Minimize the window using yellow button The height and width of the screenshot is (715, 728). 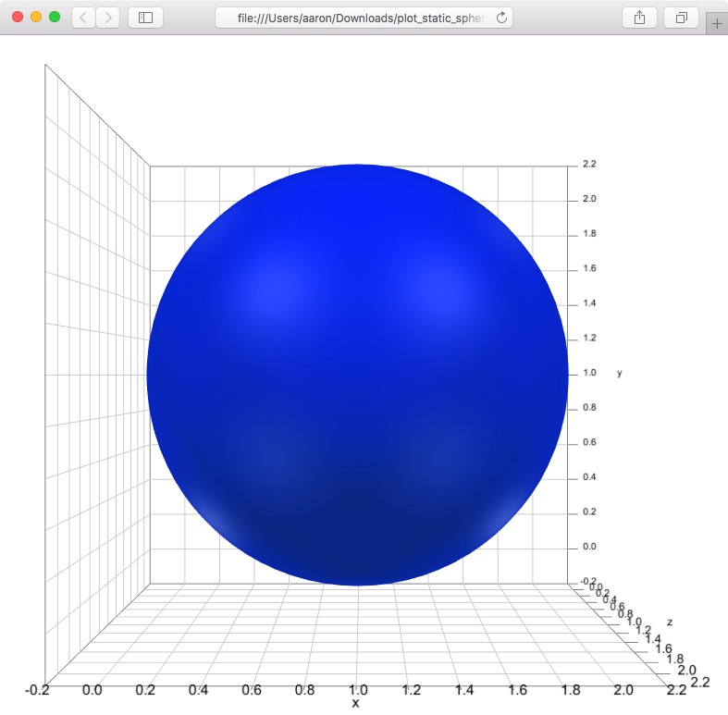click(36, 18)
